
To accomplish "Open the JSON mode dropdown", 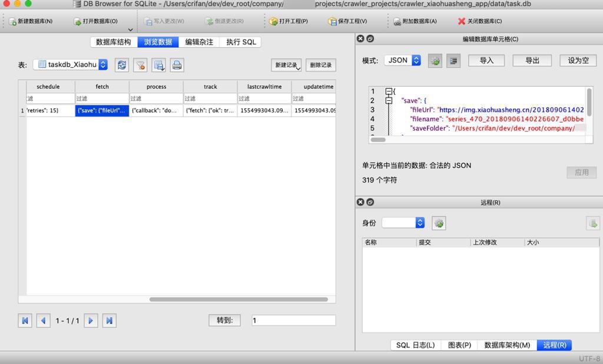I will (403, 61).
